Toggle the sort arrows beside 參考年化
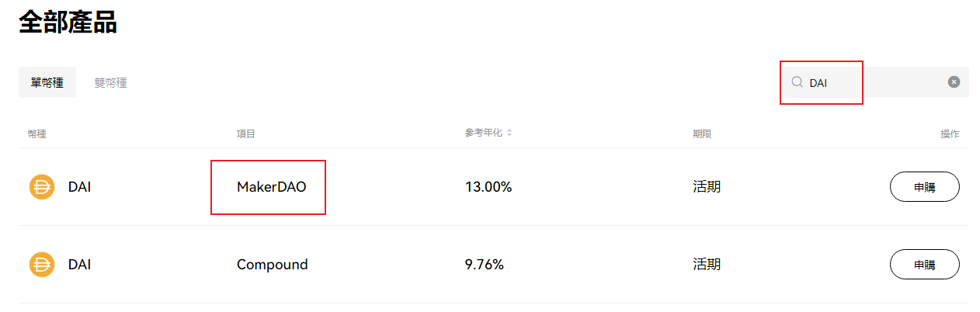Screen dimensions: 980x312 tap(509, 133)
